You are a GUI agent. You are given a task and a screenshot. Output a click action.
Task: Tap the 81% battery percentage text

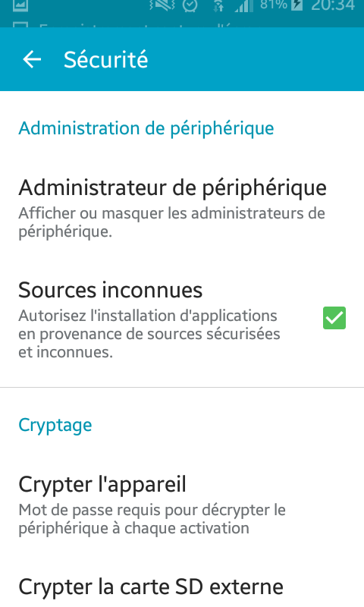(x=274, y=5)
